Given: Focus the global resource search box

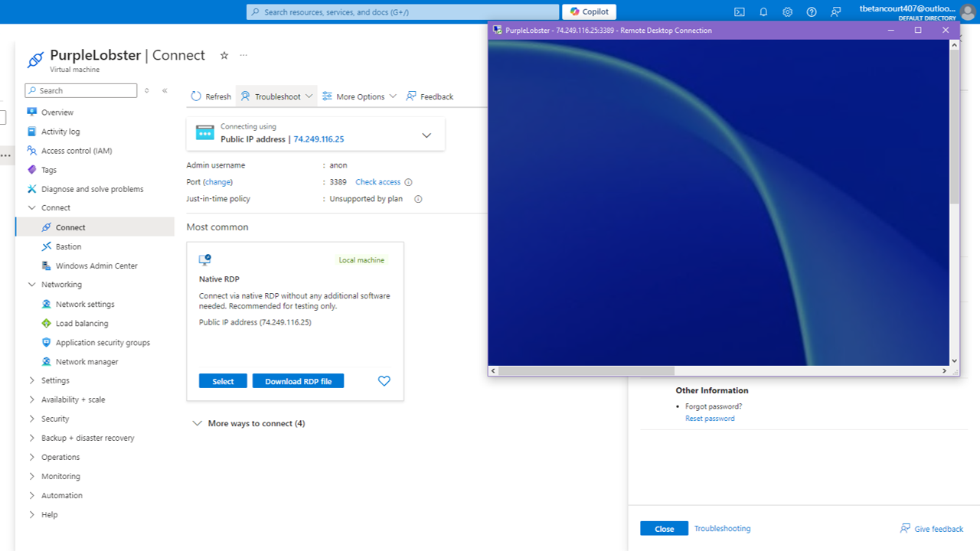Looking at the screenshot, I should tap(403, 11).
